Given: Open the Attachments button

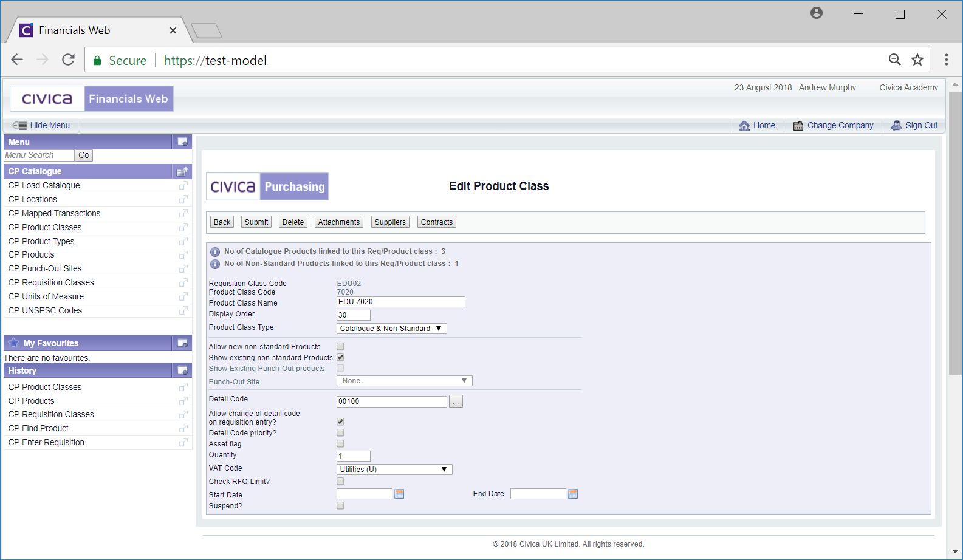Looking at the screenshot, I should [339, 222].
